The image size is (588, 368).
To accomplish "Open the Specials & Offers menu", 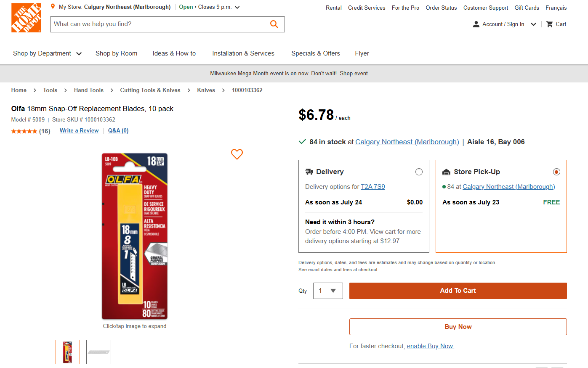I will [x=316, y=53].
